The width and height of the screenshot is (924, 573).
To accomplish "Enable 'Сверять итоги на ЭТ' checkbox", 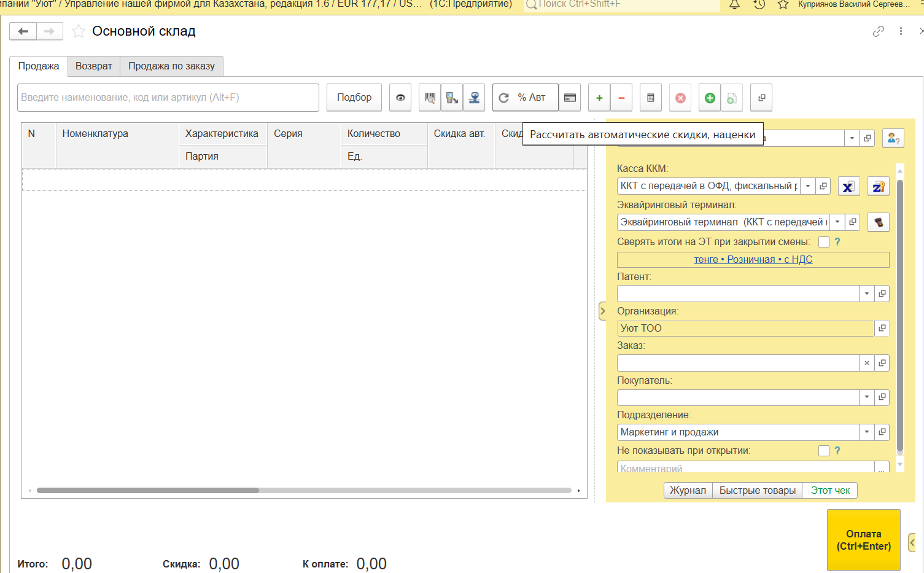I will pos(824,242).
